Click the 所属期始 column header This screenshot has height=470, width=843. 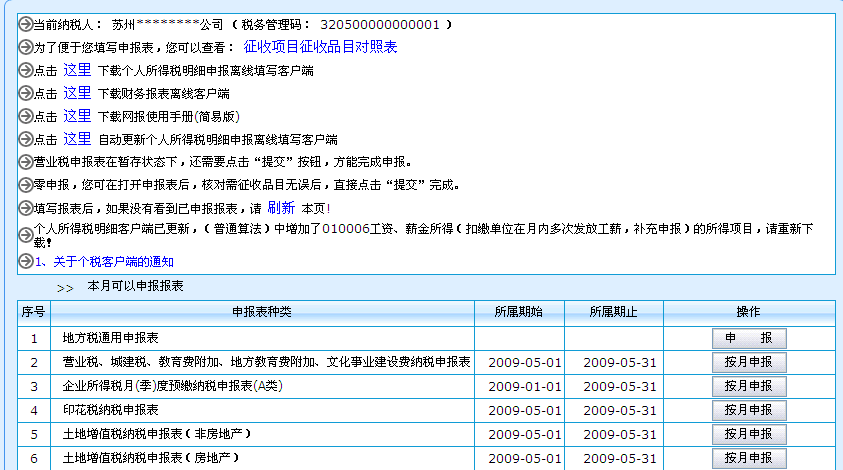click(x=519, y=312)
